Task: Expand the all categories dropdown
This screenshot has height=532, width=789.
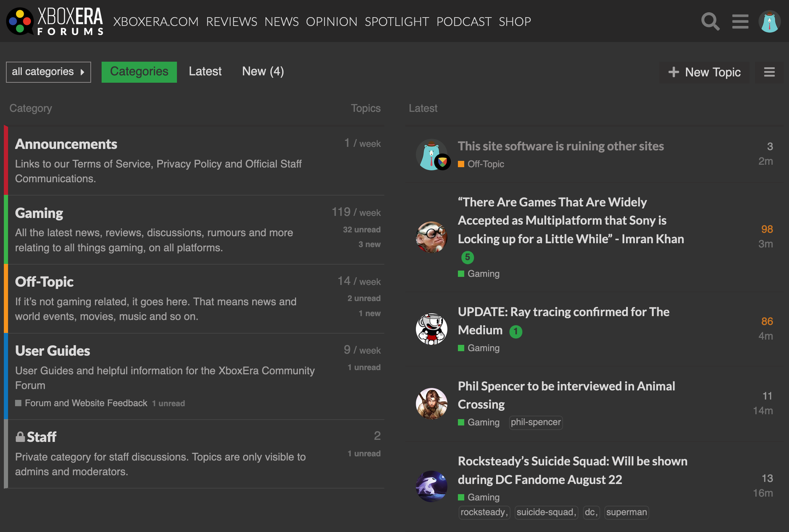Action: [48, 72]
